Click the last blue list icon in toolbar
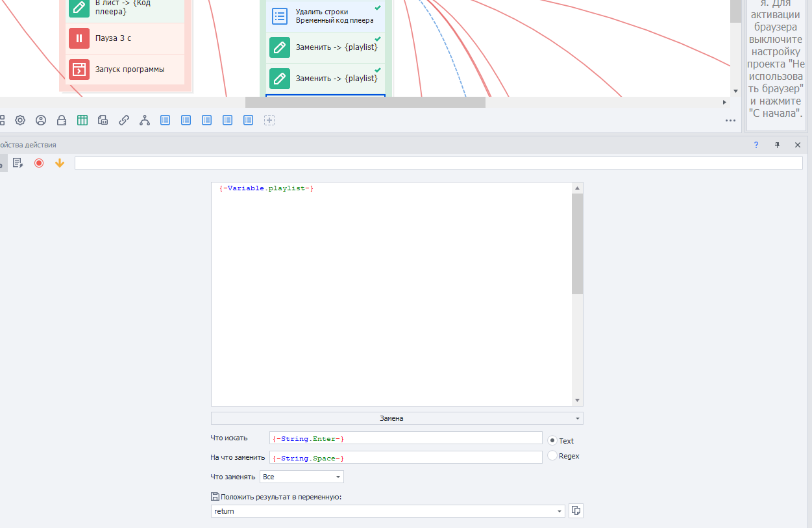The width and height of the screenshot is (812, 528). click(249, 120)
